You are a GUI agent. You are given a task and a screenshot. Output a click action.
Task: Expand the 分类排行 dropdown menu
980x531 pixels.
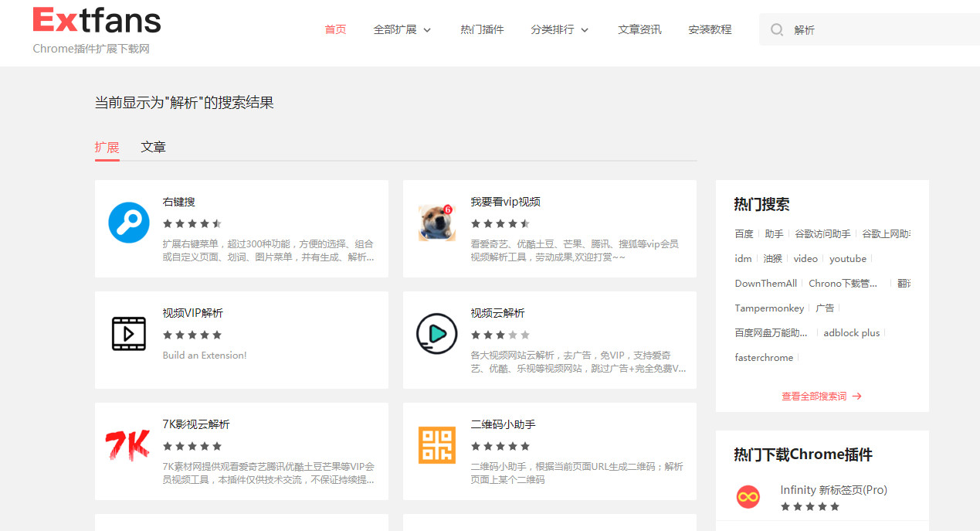tap(560, 30)
